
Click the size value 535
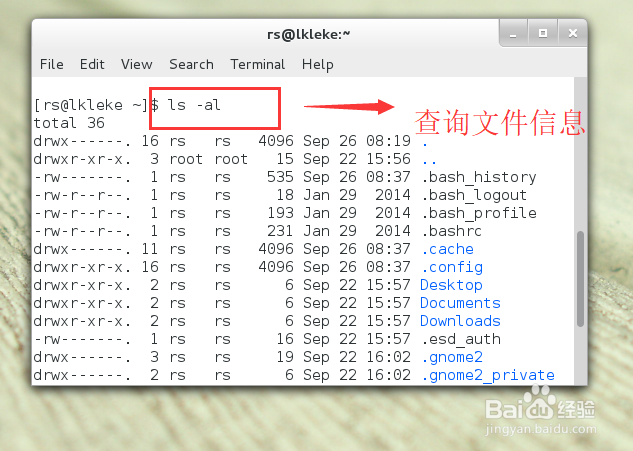(280, 177)
